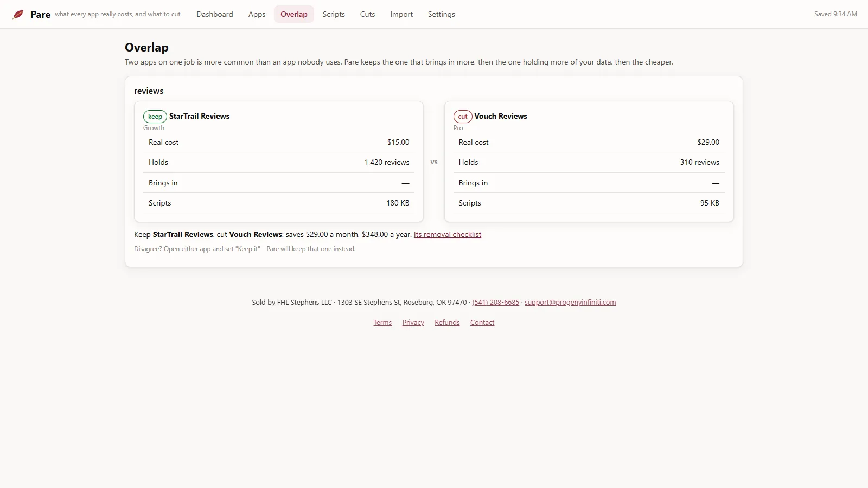Click the 180 KB scripts value
The height and width of the screenshot is (488, 868).
click(x=398, y=203)
